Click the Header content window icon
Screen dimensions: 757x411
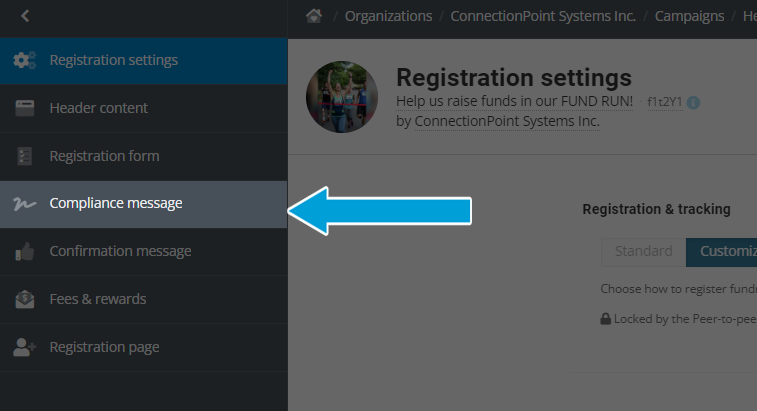pos(25,108)
